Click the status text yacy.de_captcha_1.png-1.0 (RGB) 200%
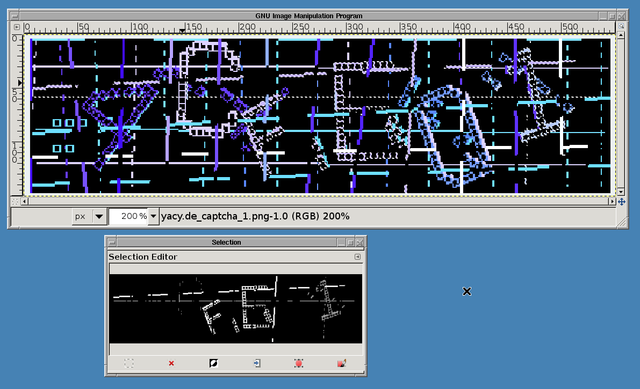 (255, 216)
